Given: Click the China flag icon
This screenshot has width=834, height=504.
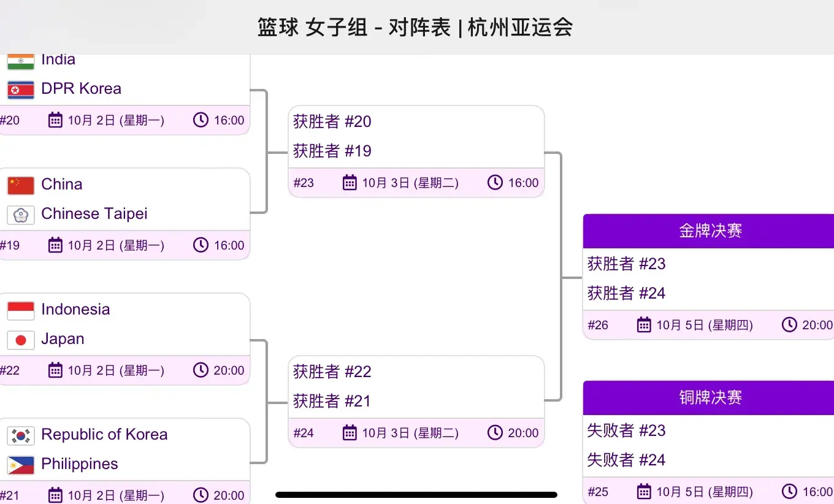Looking at the screenshot, I should pos(21,185).
